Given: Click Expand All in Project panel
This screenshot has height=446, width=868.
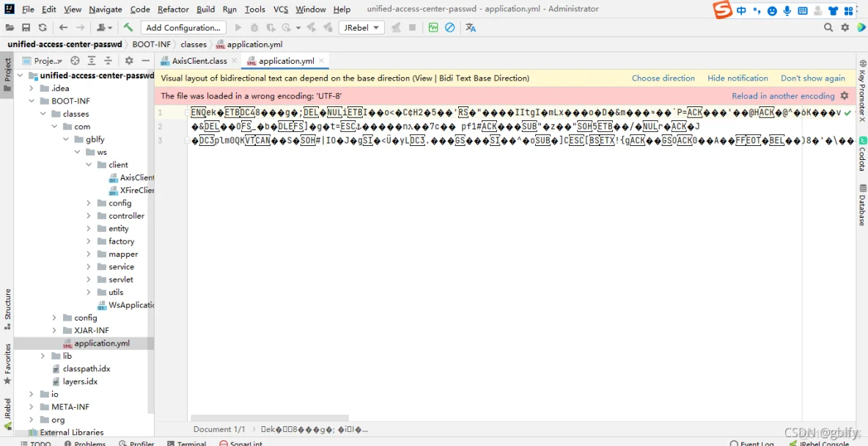Looking at the screenshot, I should [x=92, y=60].
